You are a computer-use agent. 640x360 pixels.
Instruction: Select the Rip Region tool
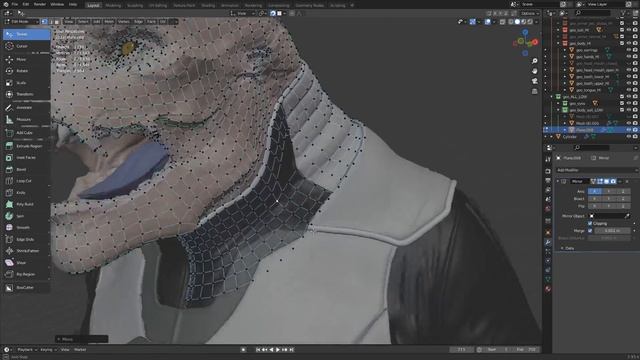pos(26,274)
